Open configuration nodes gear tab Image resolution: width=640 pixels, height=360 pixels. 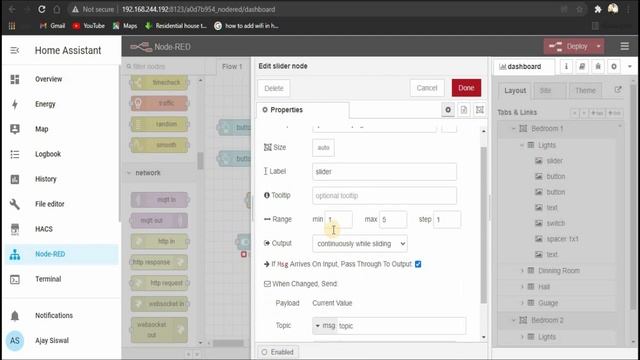coord(614,67)
